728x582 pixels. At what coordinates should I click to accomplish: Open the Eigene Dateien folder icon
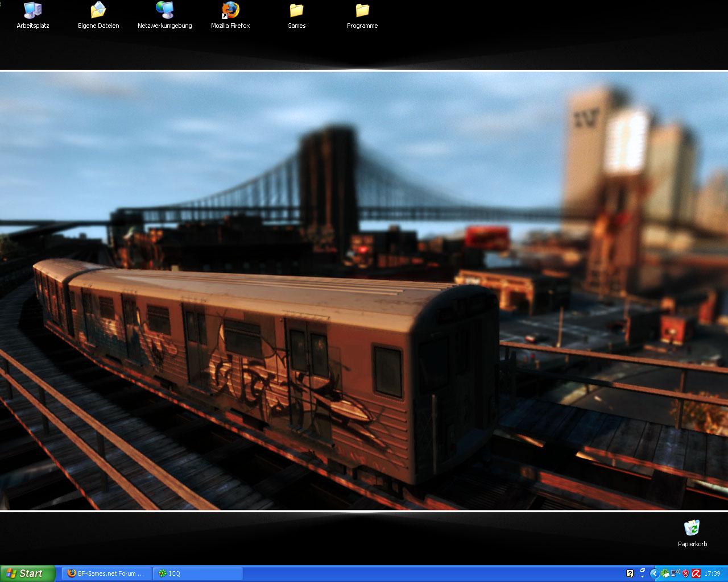pyautogui.click(x=98, y=16)
